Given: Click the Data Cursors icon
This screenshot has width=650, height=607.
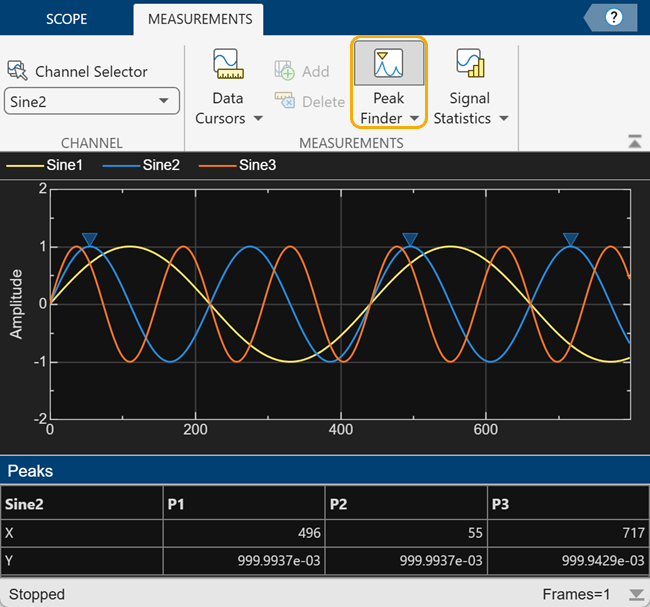Looking at the screenshot, I should [228, 63].
